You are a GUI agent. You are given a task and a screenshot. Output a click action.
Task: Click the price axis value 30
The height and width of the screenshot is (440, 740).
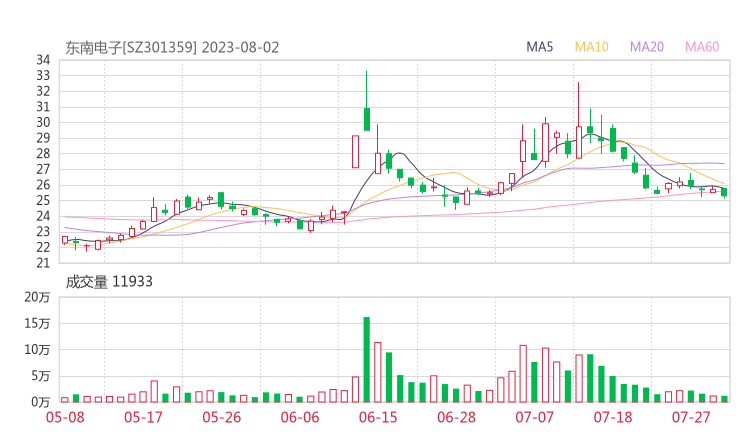[x=43, y=122]
